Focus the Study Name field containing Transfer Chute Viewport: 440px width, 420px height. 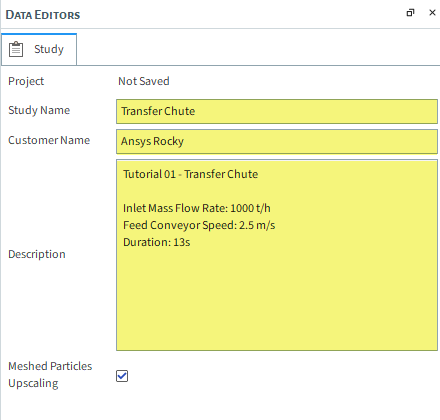coord(277,111)
